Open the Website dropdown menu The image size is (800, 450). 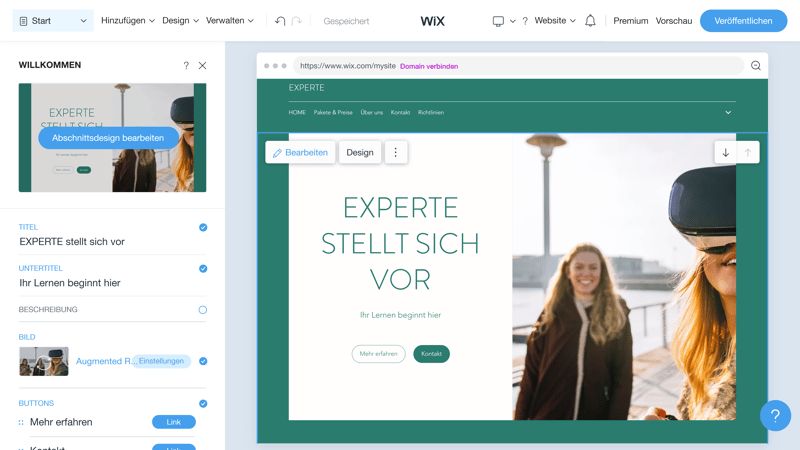tap(555, 20)
